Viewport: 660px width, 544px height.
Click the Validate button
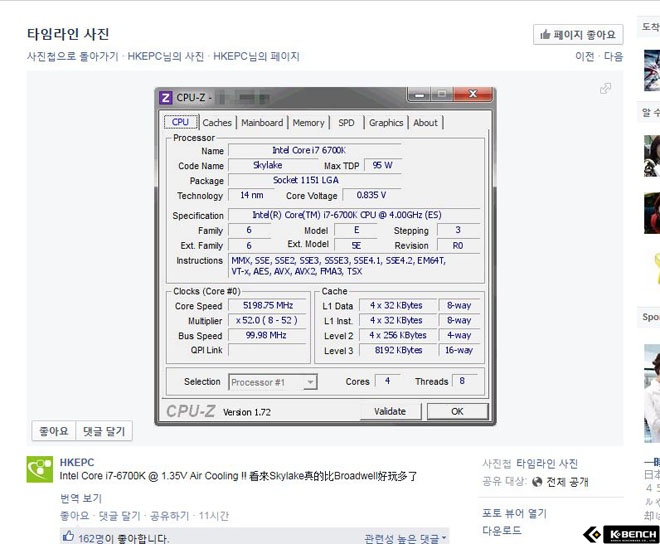tap(390, 411)
